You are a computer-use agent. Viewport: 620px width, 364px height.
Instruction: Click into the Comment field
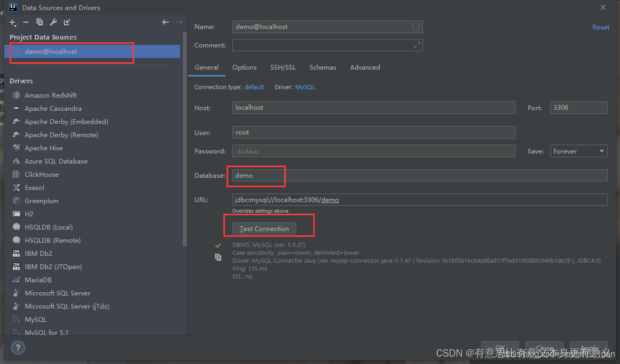pyautogui.click(x=327, y=45)
